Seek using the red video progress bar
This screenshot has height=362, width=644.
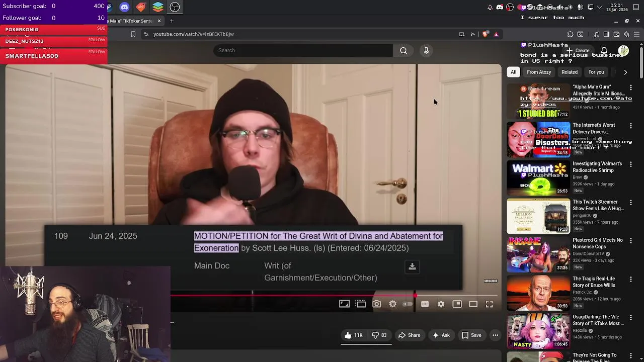[293, 296]
